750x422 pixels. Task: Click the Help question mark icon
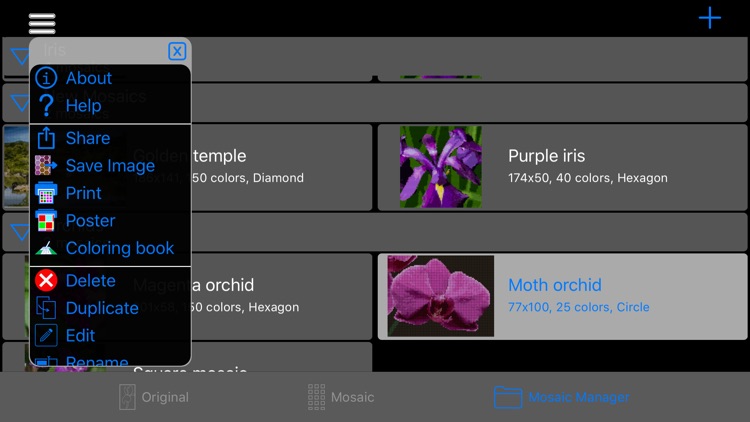click(46, 105)
